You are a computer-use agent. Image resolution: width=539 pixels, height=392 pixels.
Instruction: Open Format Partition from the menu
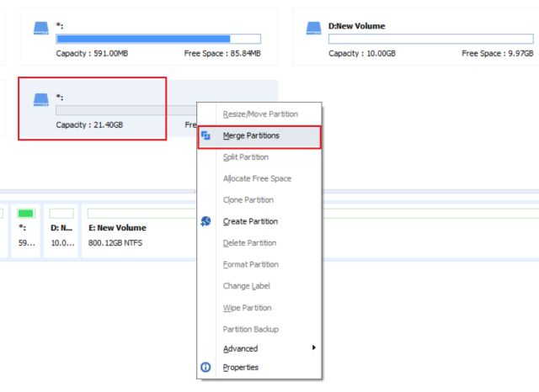click(250, 265)
